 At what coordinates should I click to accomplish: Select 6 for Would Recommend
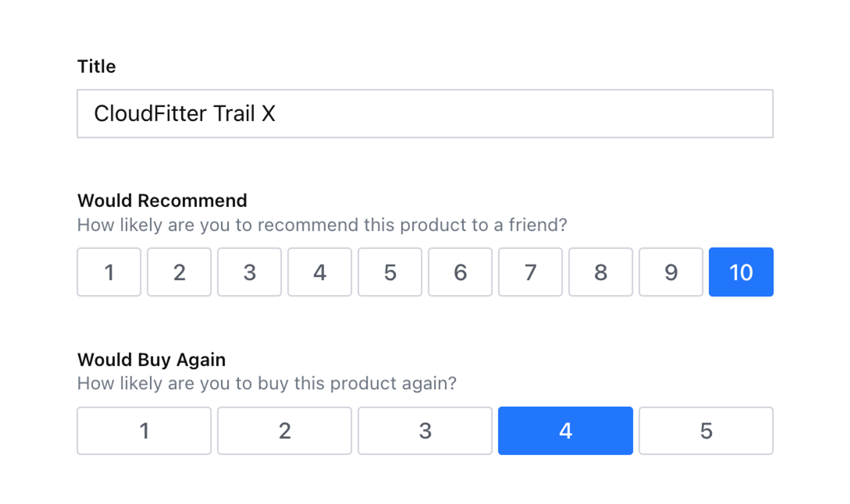(x=460, y=272)
